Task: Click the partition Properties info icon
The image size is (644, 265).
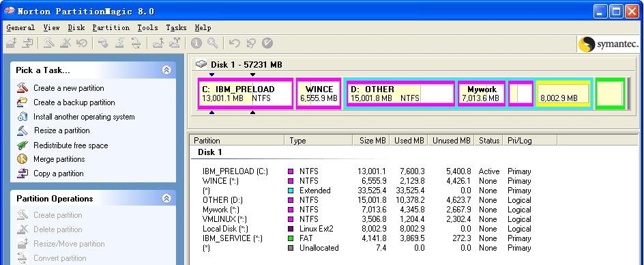Action: click(x=196, y=43)
